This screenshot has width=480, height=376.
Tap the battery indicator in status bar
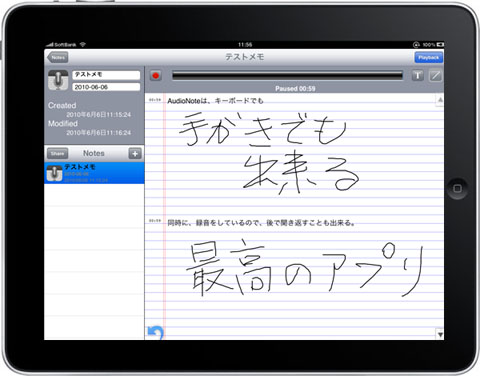[x=440, y=44]
